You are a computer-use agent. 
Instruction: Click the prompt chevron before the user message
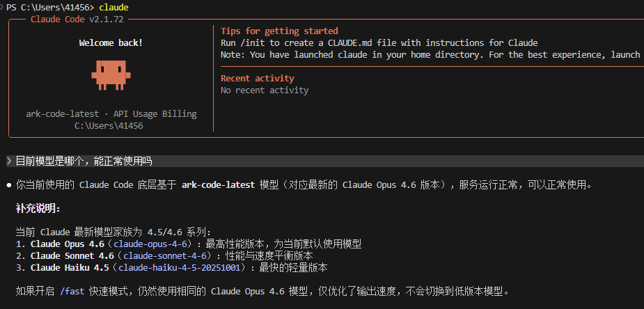(9, 161)
